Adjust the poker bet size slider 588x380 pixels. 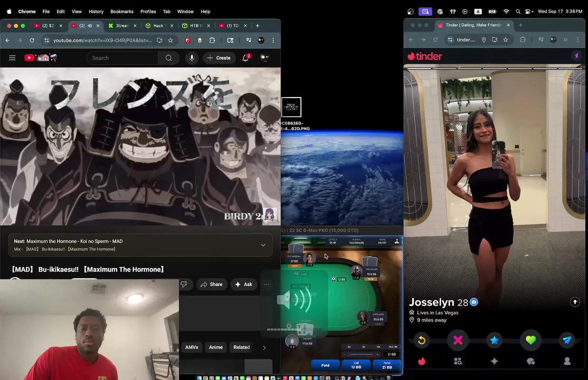[x=361, y=354]
